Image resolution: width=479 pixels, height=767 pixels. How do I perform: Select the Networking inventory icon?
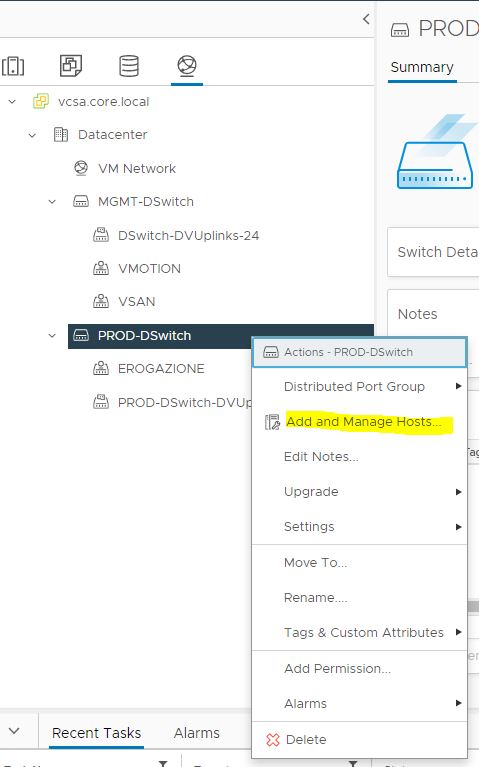(x=187, y=66)
